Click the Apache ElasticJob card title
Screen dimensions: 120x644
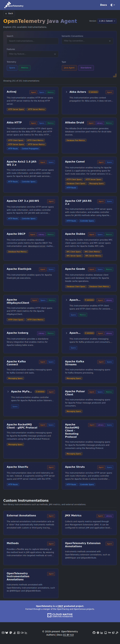click(x=19, y=269)
